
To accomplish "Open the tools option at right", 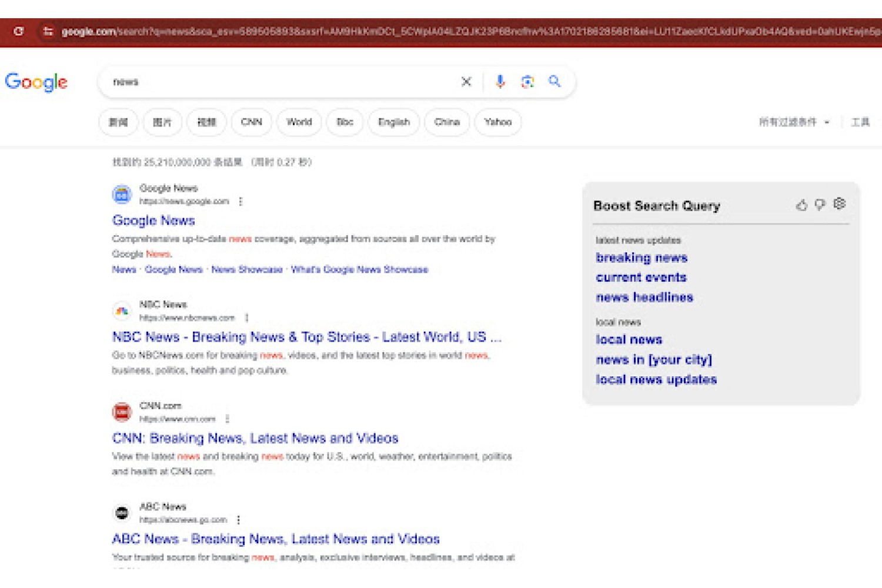I will click(x=860, y=122).
